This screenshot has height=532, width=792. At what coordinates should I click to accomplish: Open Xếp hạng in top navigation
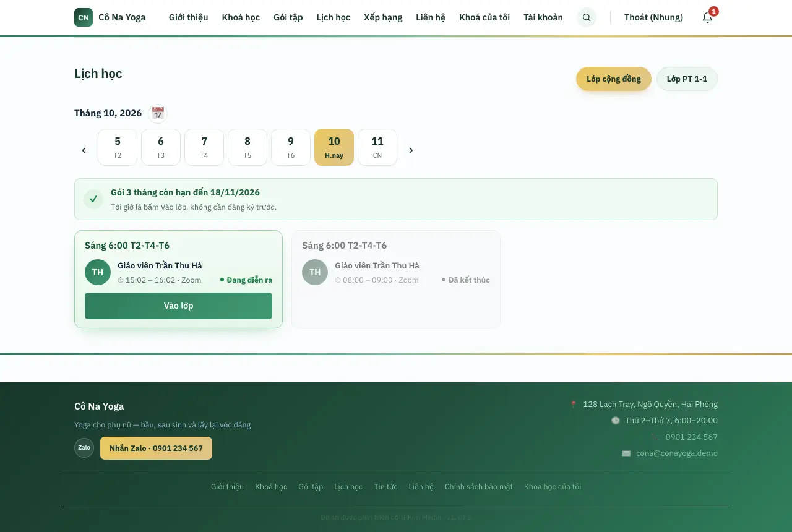tap(383, 17)
